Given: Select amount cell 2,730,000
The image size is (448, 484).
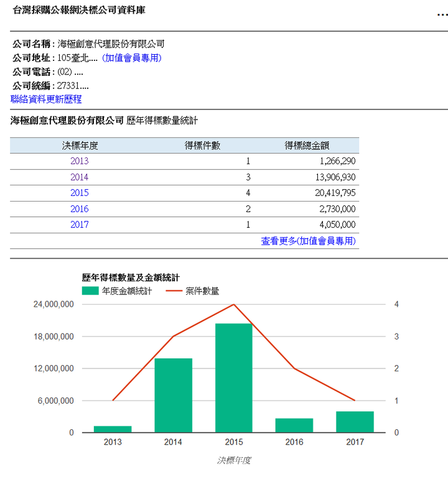Looking at the screenshot, I should click(x=337, y=209).
